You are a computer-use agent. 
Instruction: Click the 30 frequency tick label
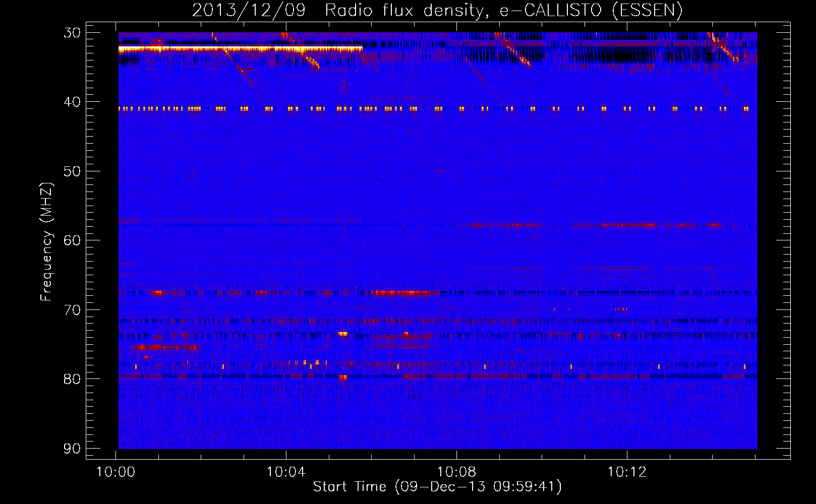72,33
